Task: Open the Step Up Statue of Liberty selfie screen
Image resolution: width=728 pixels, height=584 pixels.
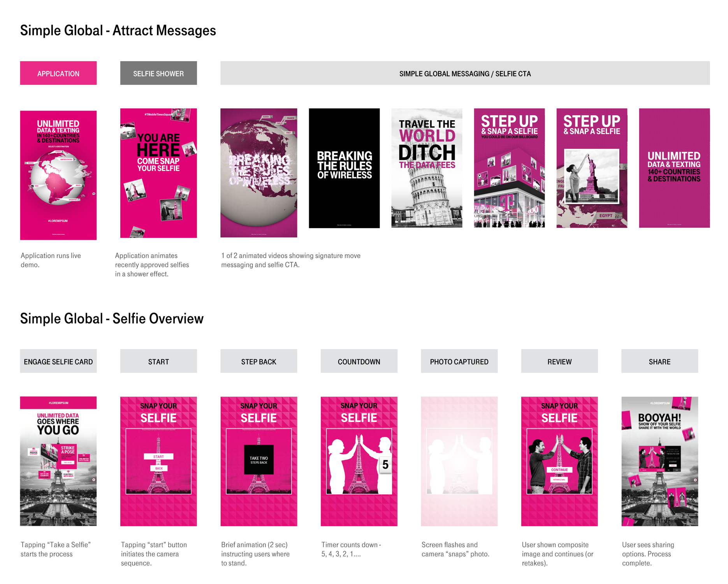Action: [x=592, y=168]
